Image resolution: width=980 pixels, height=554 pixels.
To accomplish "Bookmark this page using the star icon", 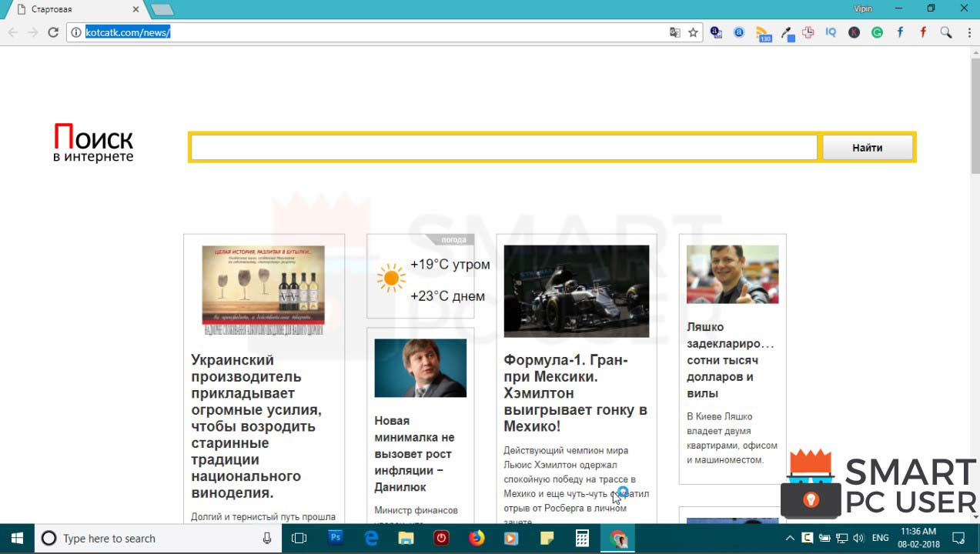I will click(x=692, y=32).
